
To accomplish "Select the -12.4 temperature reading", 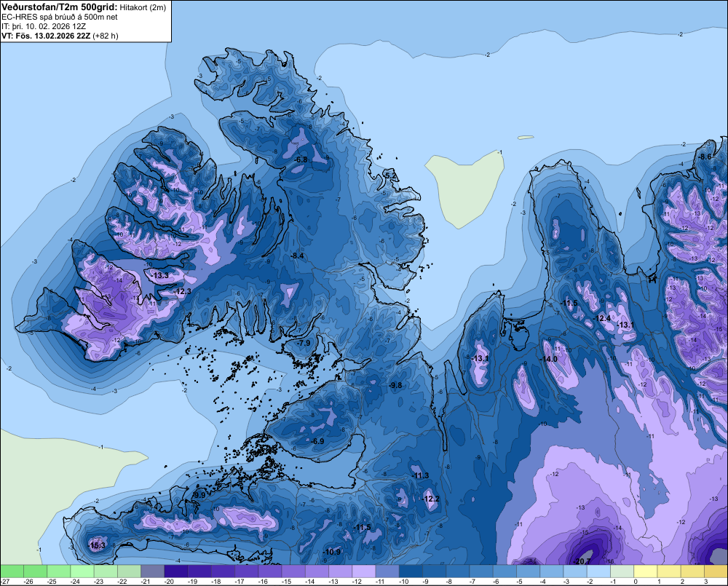I will [x=603, y=318].
